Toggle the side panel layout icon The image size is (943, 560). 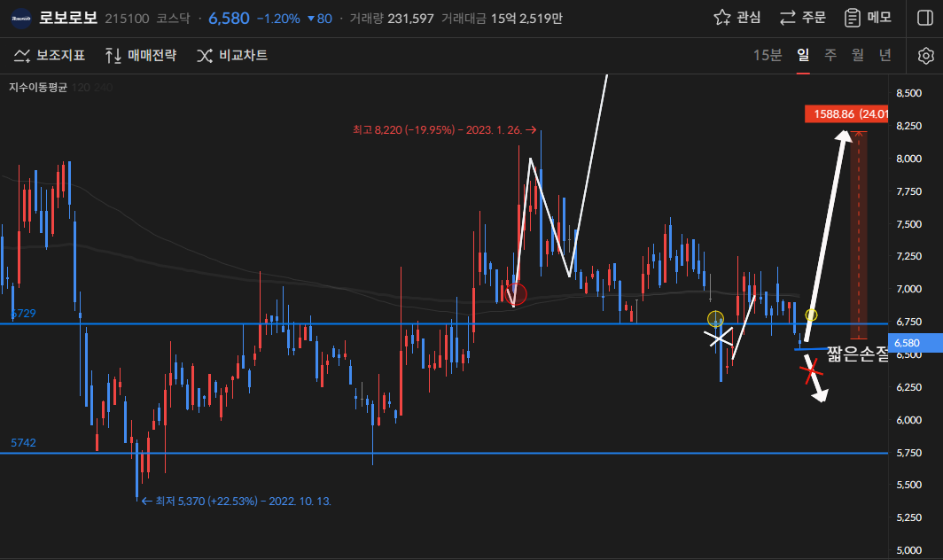pyautogui.click(x=924, y=18)
